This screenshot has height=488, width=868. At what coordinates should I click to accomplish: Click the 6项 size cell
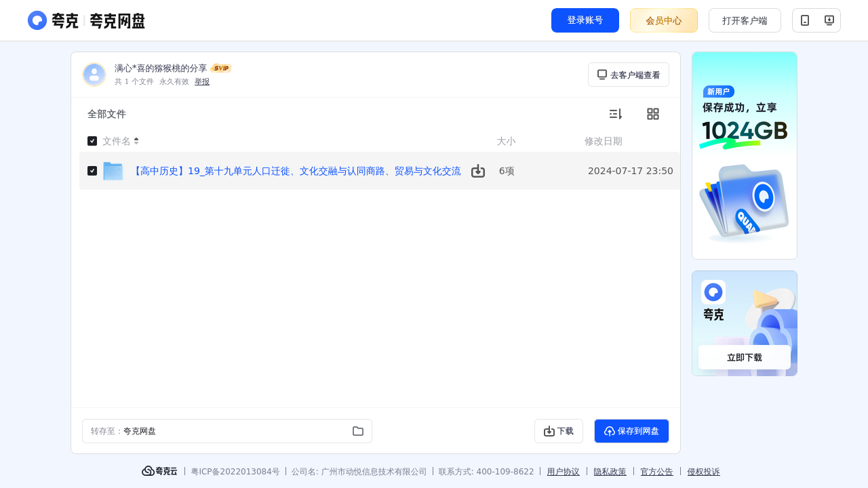pyautogui.click(x=507, y=171)
